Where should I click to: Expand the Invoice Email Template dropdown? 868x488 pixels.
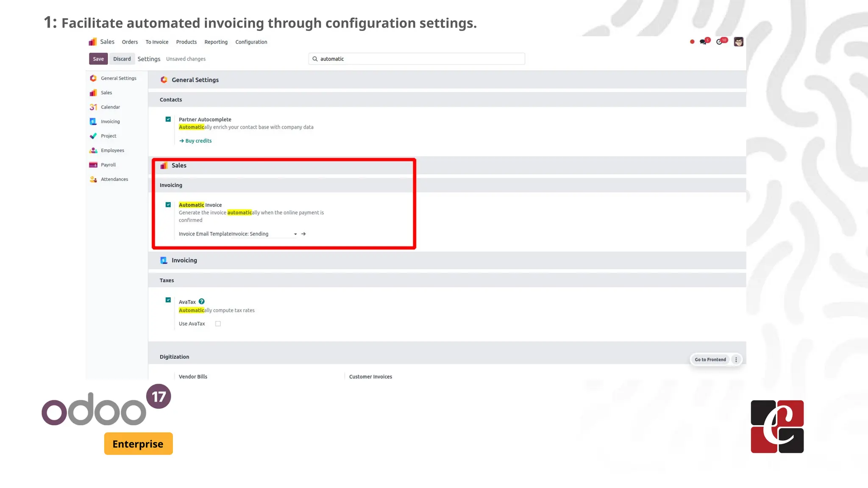click(x=295, y=234)
